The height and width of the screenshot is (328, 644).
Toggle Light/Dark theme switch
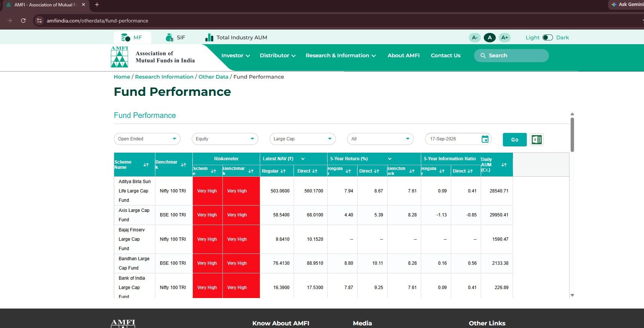pos(548,37)
